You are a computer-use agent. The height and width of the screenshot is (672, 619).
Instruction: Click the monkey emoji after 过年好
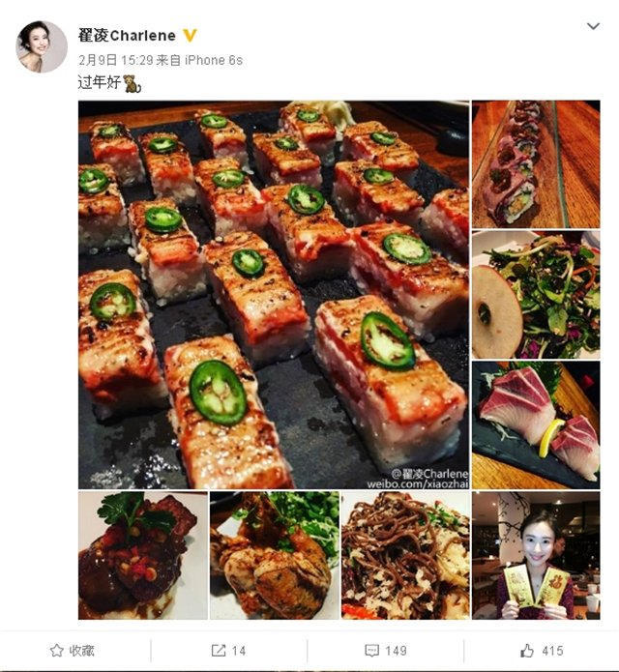132,84
